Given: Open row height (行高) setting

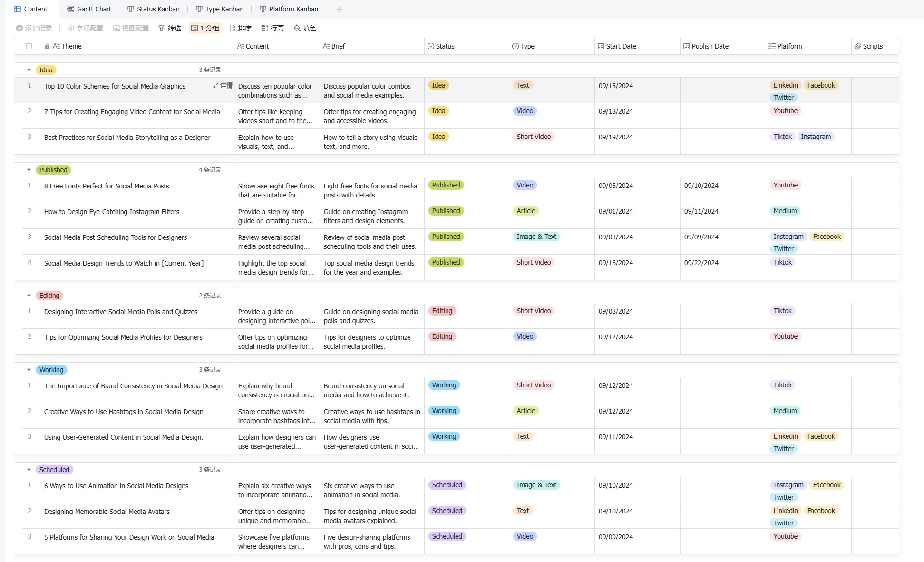Looking at the screenshot, I should tap(272, 28).
